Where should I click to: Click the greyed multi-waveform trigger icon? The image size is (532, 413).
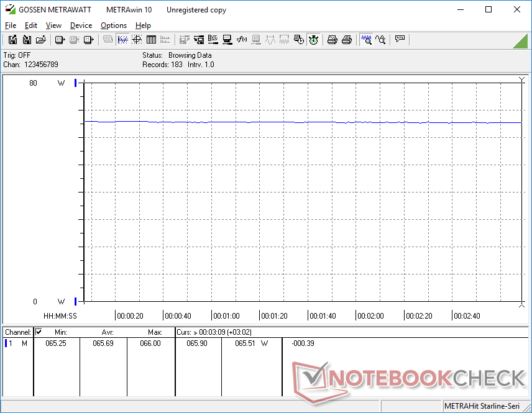pos(284,40)
